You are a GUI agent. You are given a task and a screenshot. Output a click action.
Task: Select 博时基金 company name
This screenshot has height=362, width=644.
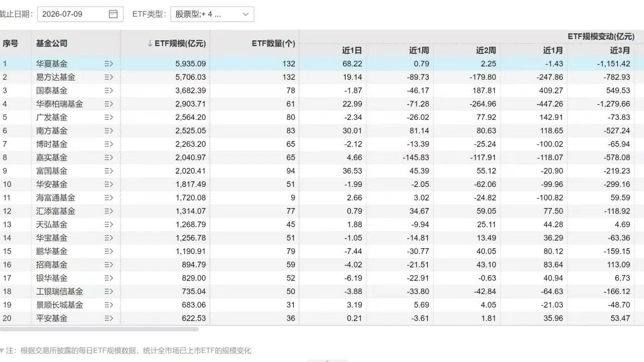click(x=51, y=144)
